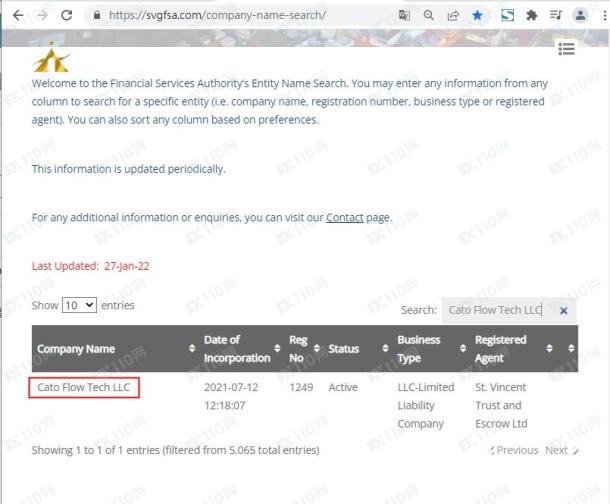
Task: Open the Show entries count dropdown
Action: 79,305
